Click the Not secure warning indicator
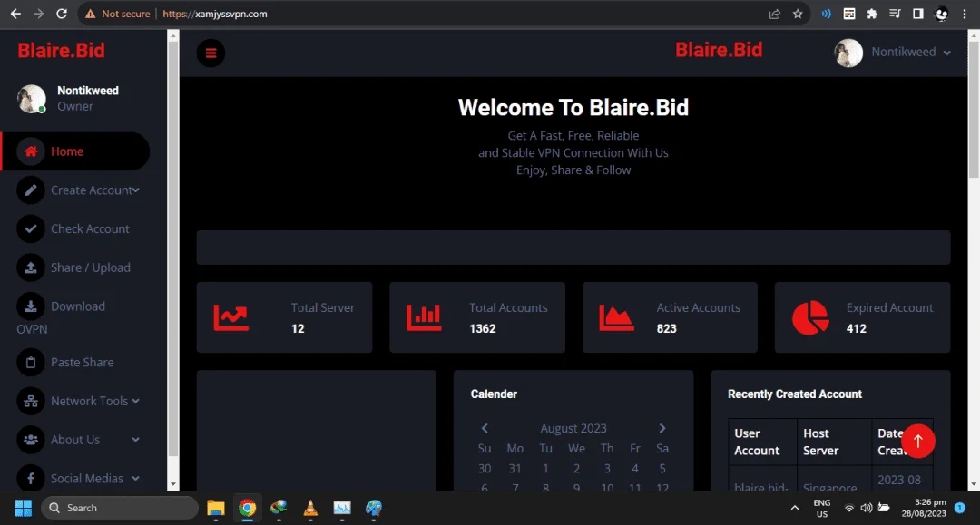This screenshot has height=525, width=980. tap(117, 14)
